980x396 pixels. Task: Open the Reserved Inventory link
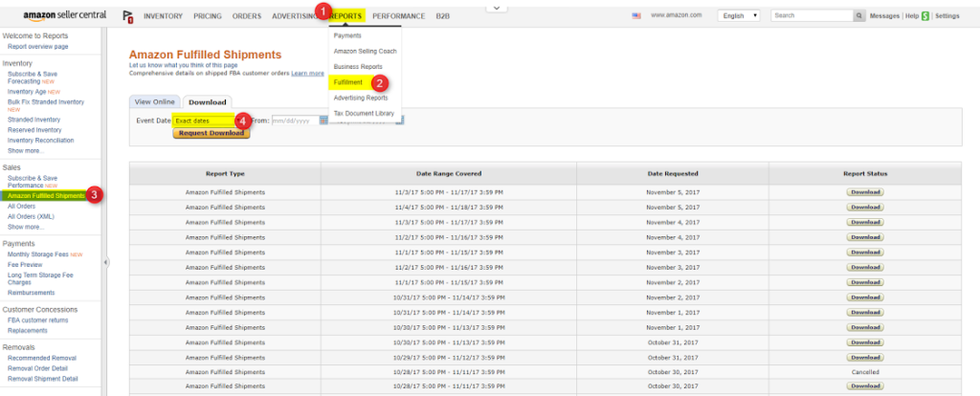click(x=34, y=130)
